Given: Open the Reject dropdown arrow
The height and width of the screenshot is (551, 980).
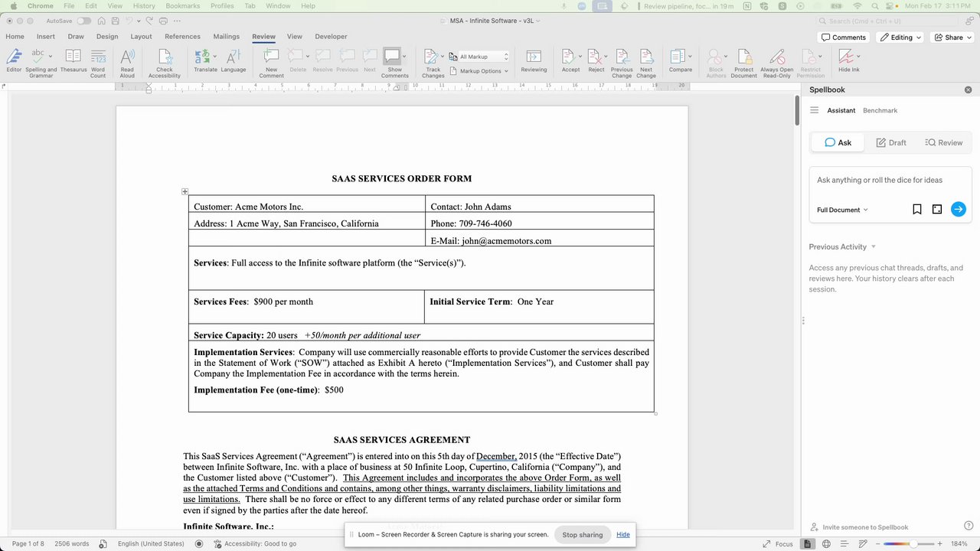Looking at the screenshot, I should (606, 57).
